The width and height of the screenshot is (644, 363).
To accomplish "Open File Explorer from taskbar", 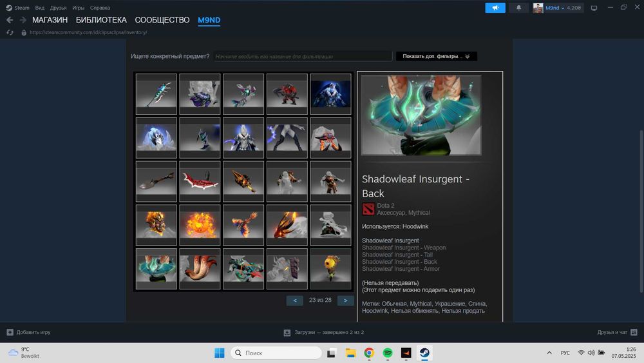I will (350, 353).
